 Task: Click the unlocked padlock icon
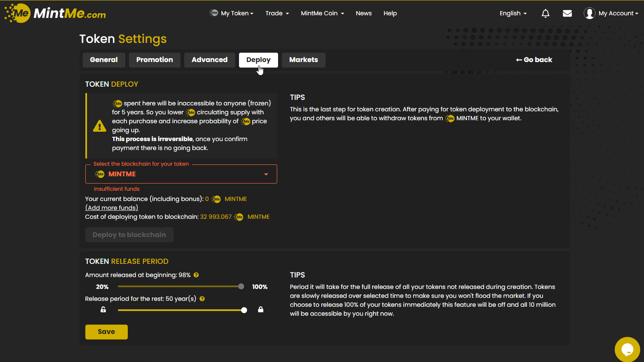point(103,310)
